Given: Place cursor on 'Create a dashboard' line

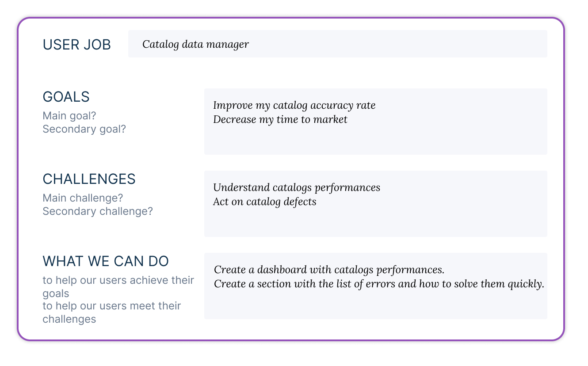Looking at the screenshot, I should pyautogui.click(x=329, y=270).
